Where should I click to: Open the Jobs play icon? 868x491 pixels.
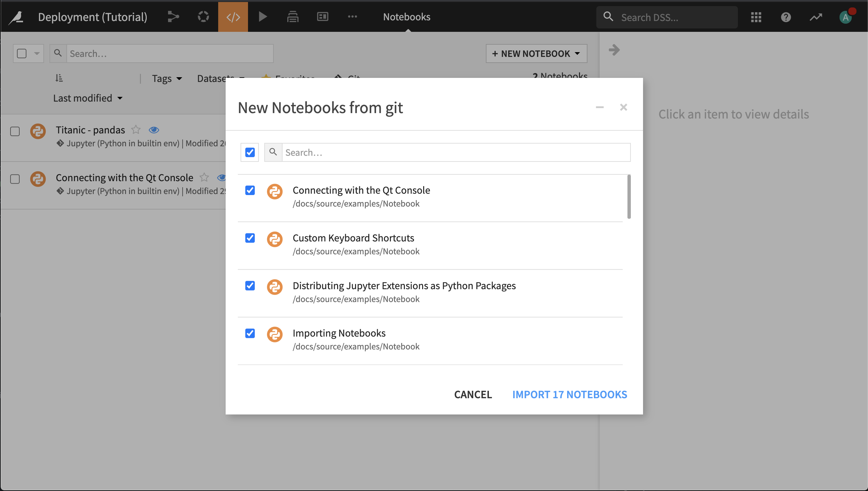pyautogui.click(x=263, y=17)
